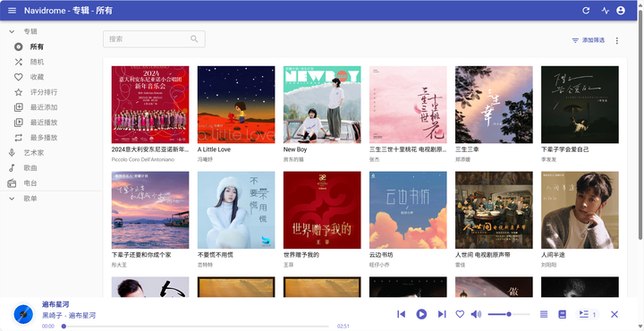Open 下辈子学会爱自己 album cover
Viewport: 644px width, 331px height.
(580, 105)
